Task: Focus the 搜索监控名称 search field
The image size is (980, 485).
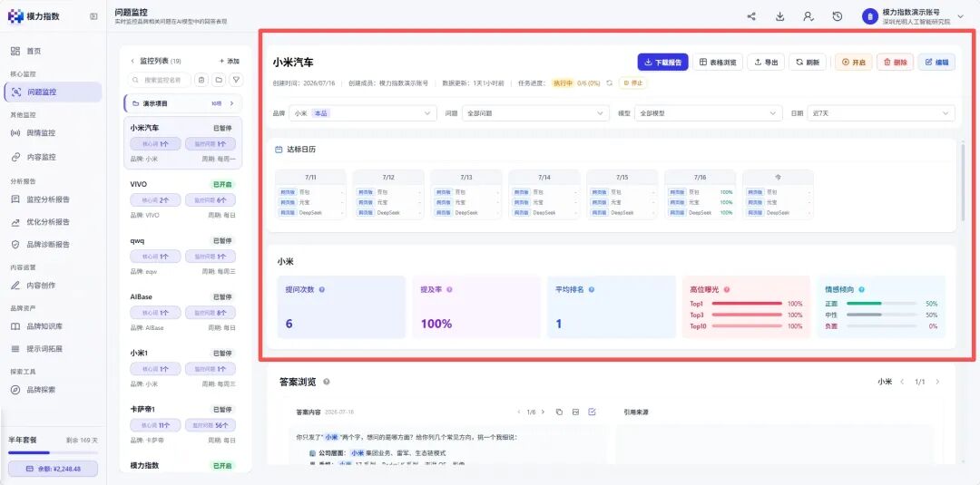Action: pyautogui.click(x=160, y=80)
